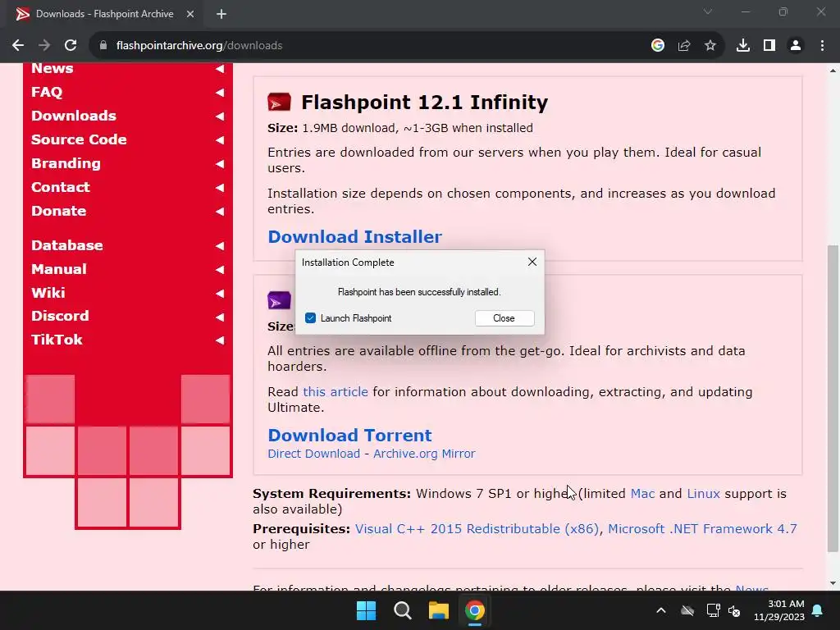Reload the page with the refresh icon

point(71,46)
